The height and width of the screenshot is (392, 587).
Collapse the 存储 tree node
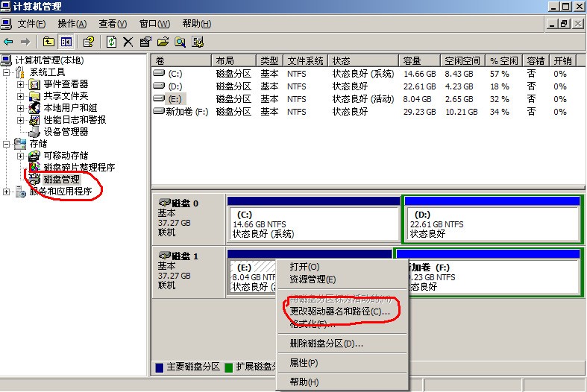(7, 144)
